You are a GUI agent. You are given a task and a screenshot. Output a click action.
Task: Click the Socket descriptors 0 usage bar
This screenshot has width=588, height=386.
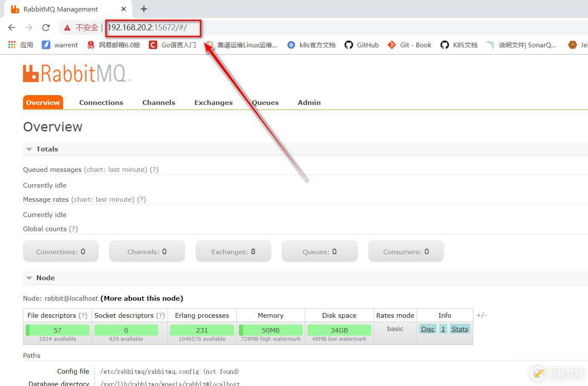[126, 330]
